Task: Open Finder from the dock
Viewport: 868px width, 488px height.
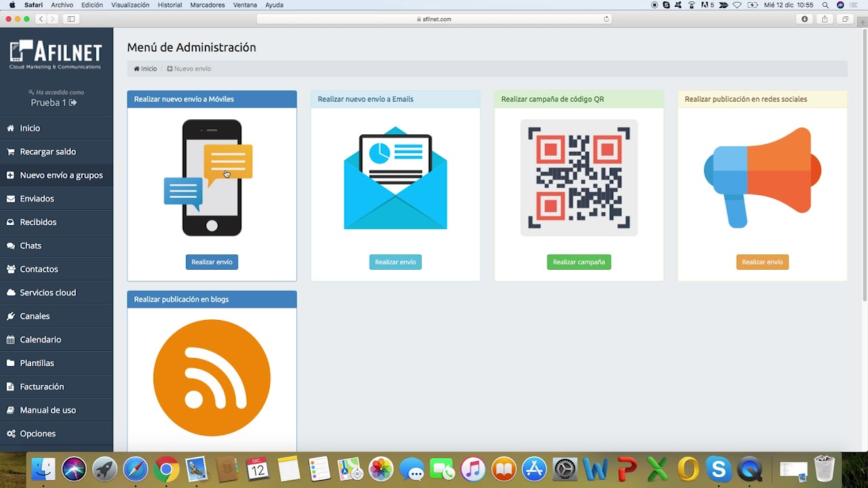Action: point(43,469)
